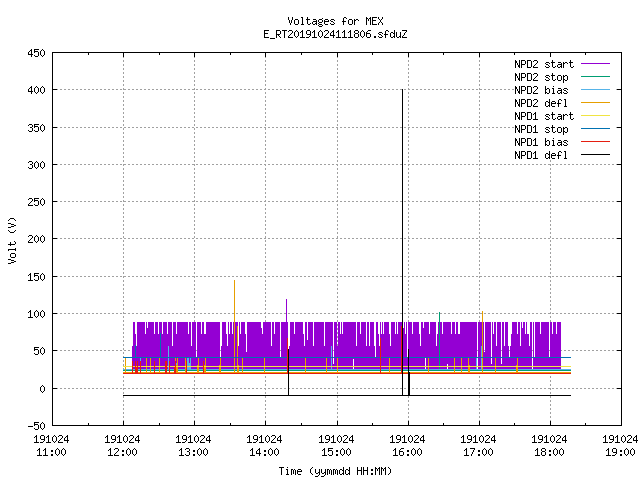Click the red NPD1 bias legend line

(596, 142)
